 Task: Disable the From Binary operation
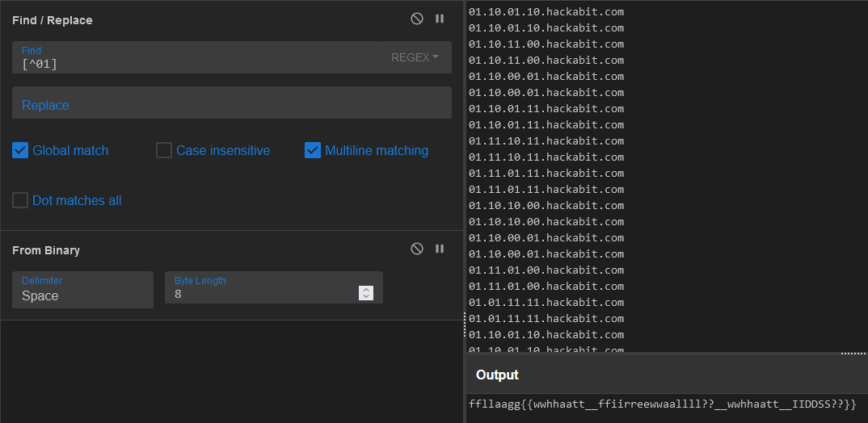417,249
